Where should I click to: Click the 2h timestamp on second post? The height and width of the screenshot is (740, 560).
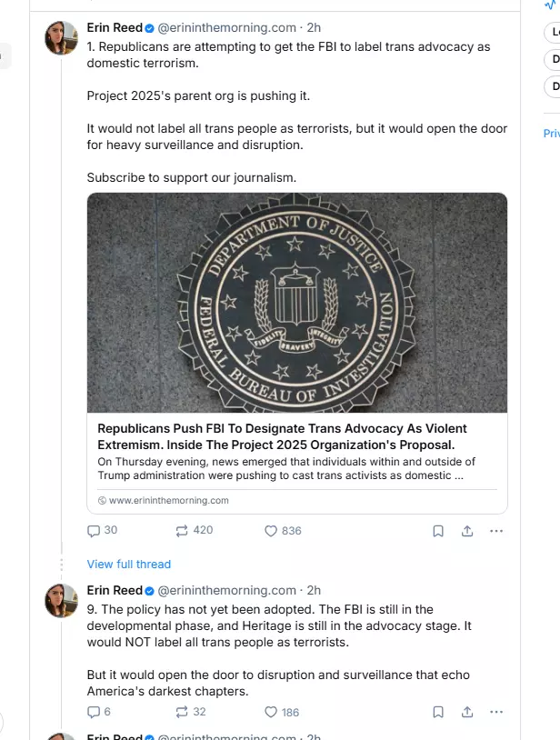(314, 591)
